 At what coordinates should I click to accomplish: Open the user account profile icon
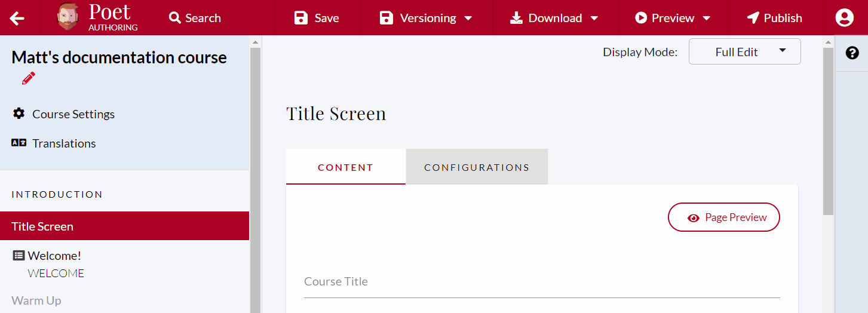(x=844, y=18)
